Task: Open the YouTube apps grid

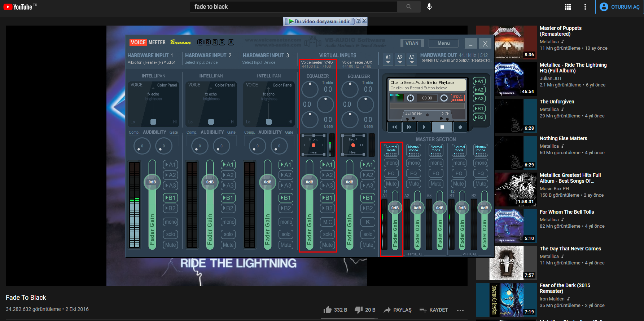Action: (x=568, y=7)
